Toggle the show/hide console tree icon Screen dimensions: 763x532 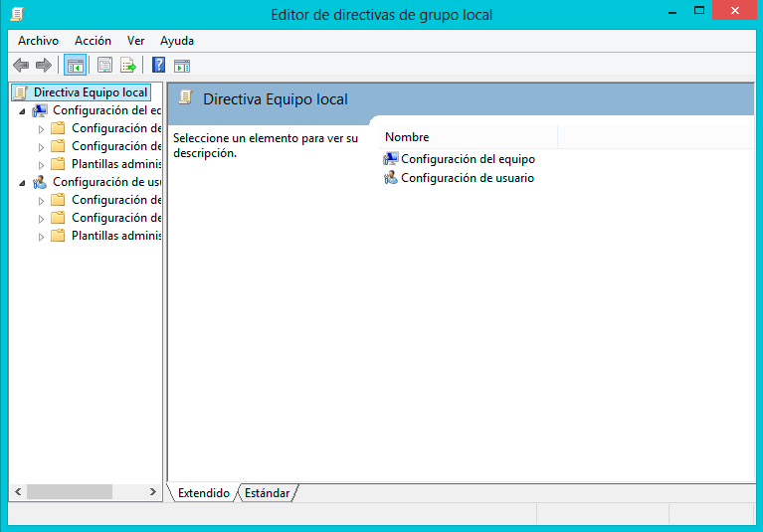click(x=75, y=66)
